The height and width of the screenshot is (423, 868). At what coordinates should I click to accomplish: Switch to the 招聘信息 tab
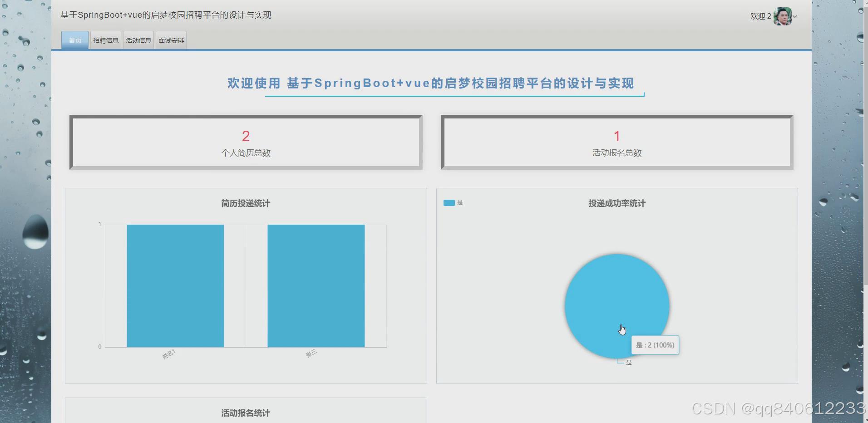tap(106, 40)
